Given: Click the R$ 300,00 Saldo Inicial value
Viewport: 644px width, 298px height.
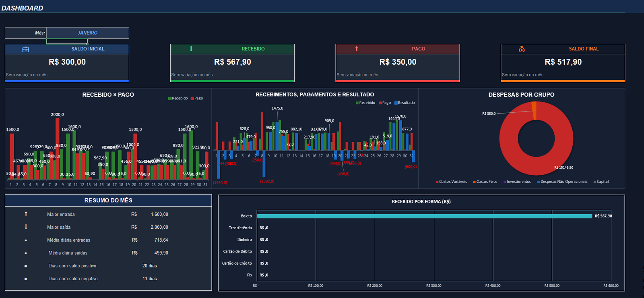Looking at the screenshot, I should [67, 62].
